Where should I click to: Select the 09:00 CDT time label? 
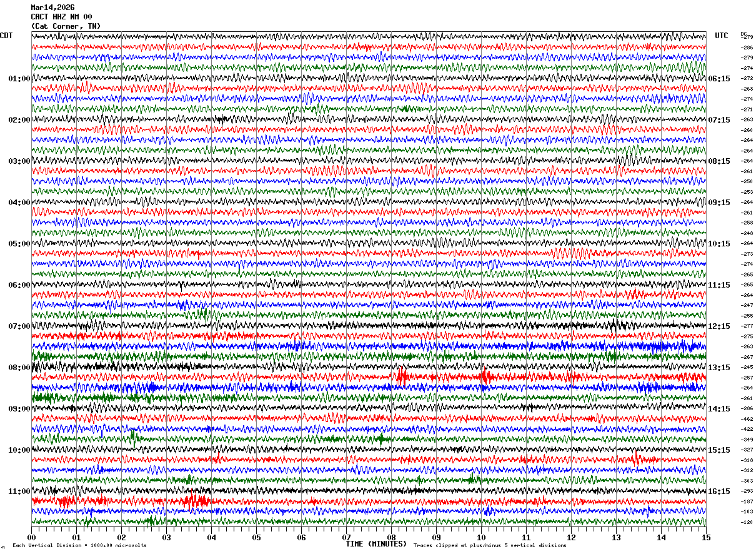pyautogui.click(x=19, y=409)
